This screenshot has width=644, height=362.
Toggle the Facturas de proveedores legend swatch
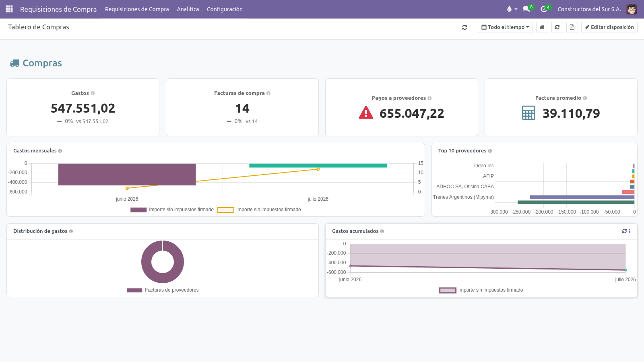134,290
